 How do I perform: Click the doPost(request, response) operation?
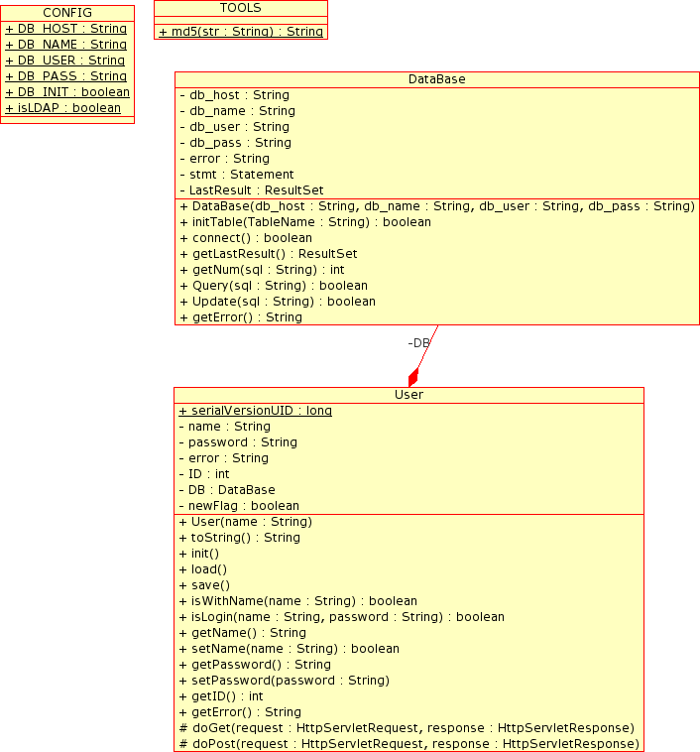pyautogui.click(x=408, y=743)
